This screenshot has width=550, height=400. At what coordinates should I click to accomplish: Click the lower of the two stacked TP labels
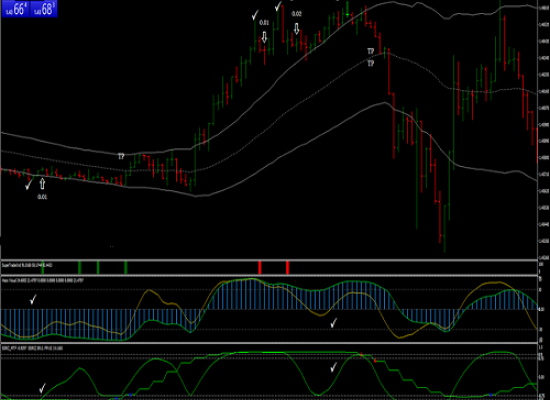tap(370, 64)
